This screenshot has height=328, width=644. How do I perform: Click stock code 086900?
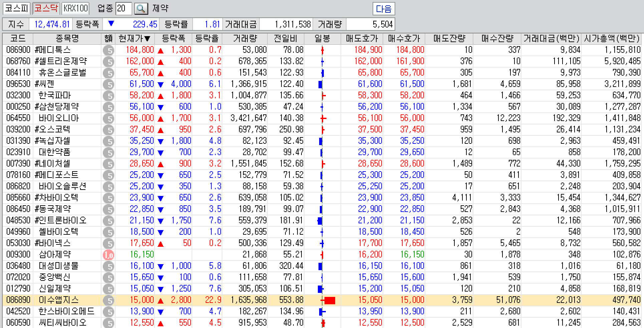point(18,50)
